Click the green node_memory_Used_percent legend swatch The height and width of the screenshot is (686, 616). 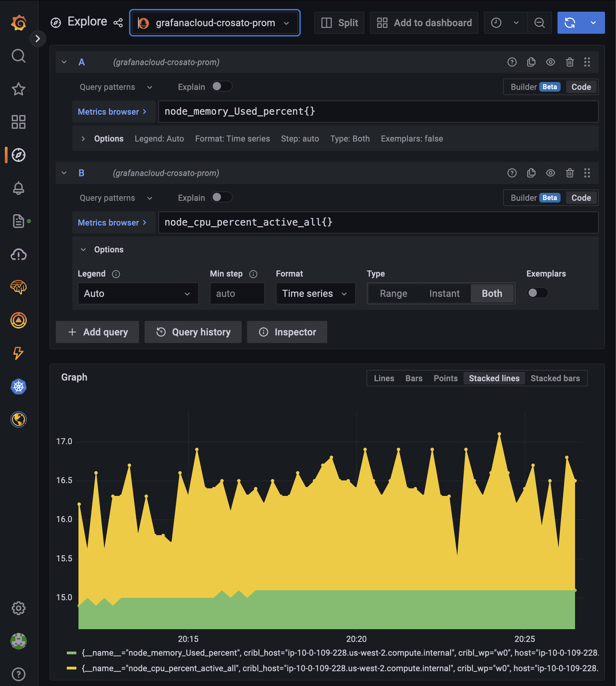click(72, 653)
